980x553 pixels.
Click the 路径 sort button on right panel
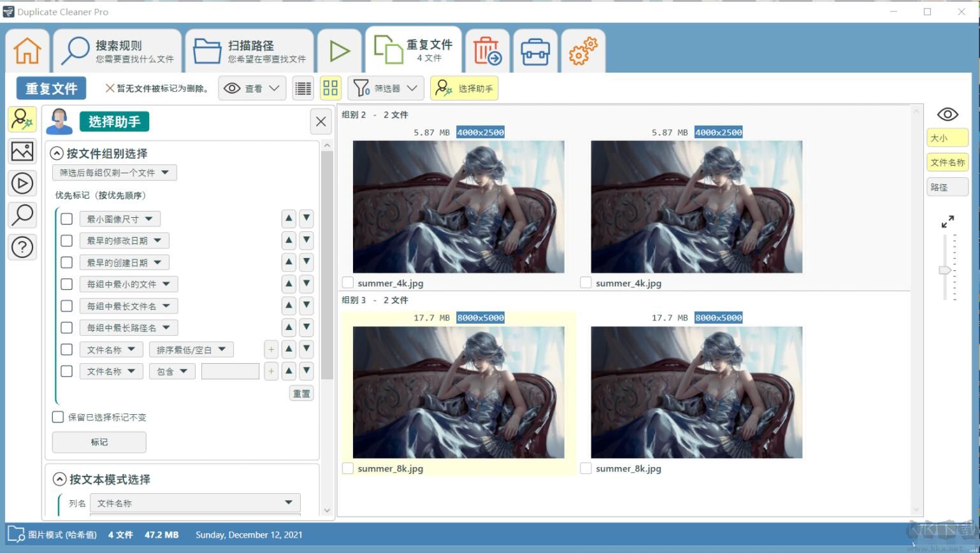(947, 187)
